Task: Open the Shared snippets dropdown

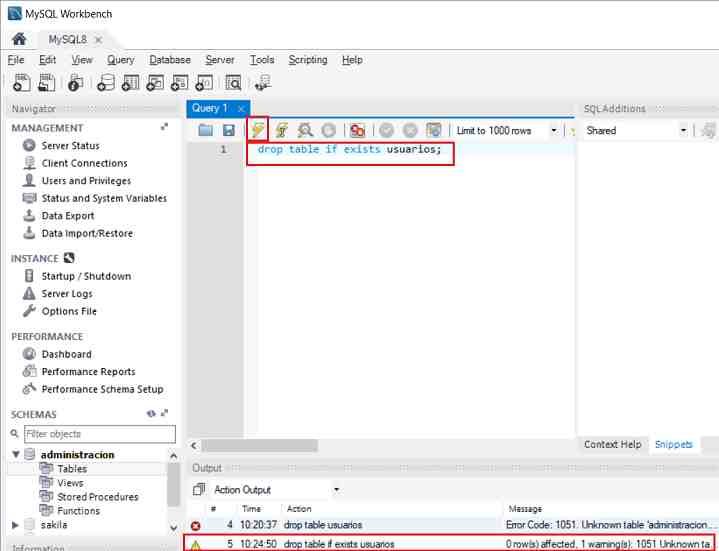Action: [x=683, y=130]
